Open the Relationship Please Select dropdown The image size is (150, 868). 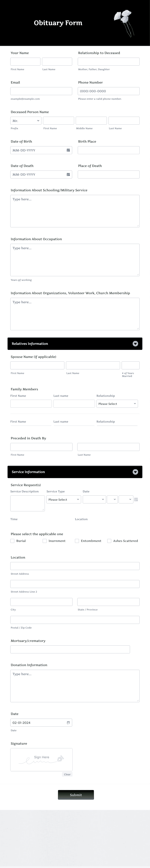pyautogui.click(x=117, y=403)
